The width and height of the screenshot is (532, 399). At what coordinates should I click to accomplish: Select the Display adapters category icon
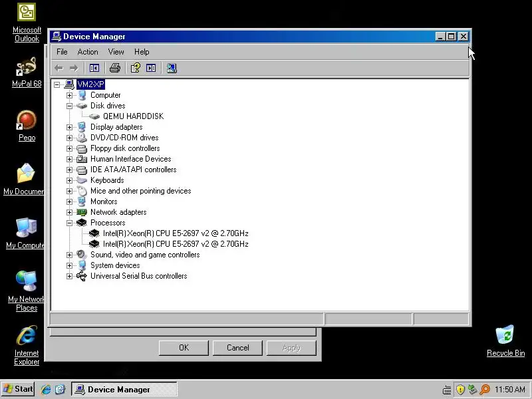coord(81,127)
